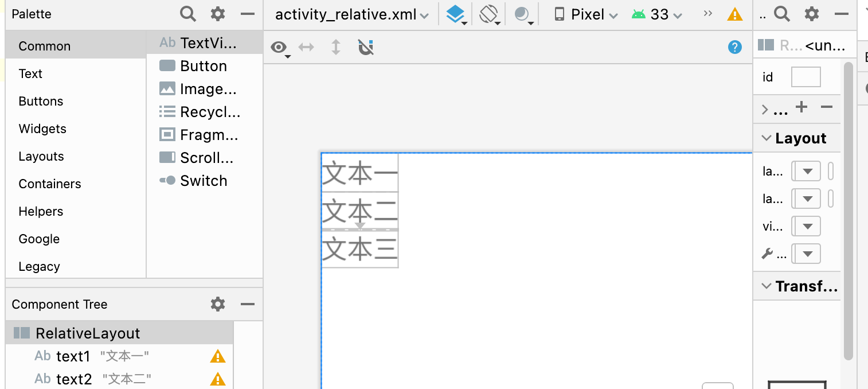Click the id input field
The image size is (868, 389).
point(806,77)
